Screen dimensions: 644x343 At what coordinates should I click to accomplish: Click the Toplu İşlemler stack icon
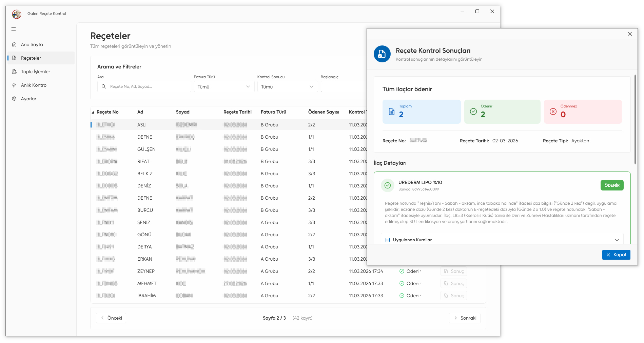pyautogui.click(x=14, y=72)
